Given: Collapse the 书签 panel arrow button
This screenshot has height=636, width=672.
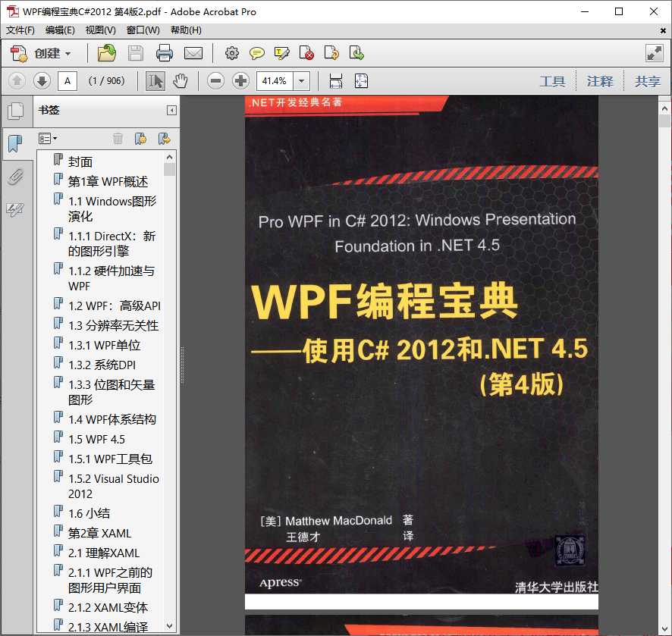Looking at the screenshot, I should click(171, 111).
